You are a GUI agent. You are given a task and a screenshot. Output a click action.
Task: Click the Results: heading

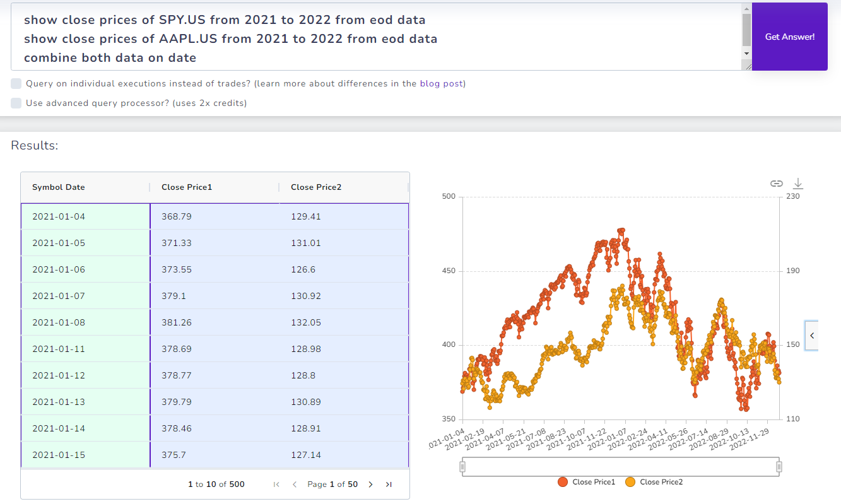click(x=35, y=146)
